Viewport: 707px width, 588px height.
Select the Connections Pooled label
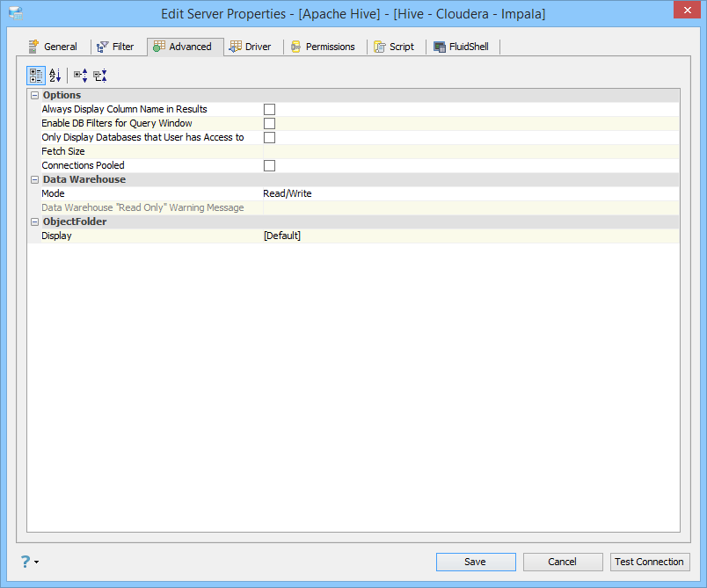83,165
